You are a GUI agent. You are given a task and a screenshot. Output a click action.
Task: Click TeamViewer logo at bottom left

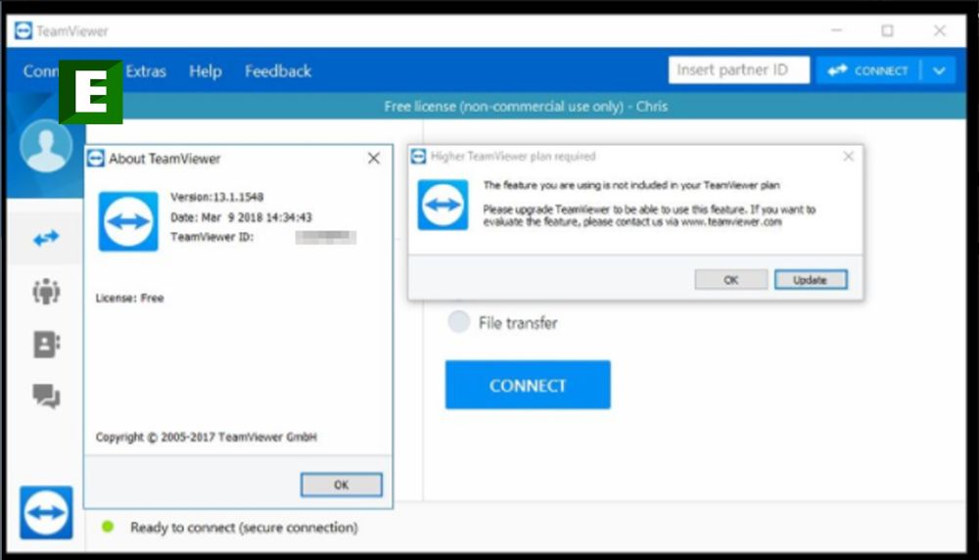46,513
